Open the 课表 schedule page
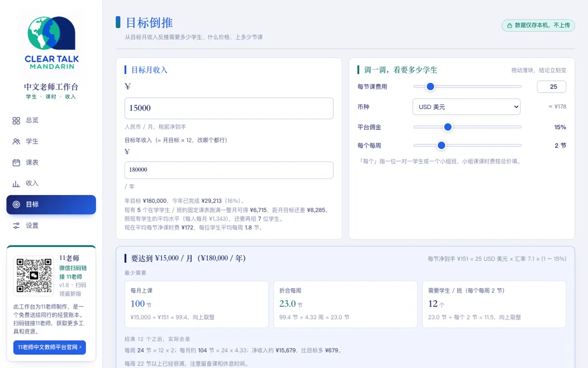 click(x=51, y=162)
